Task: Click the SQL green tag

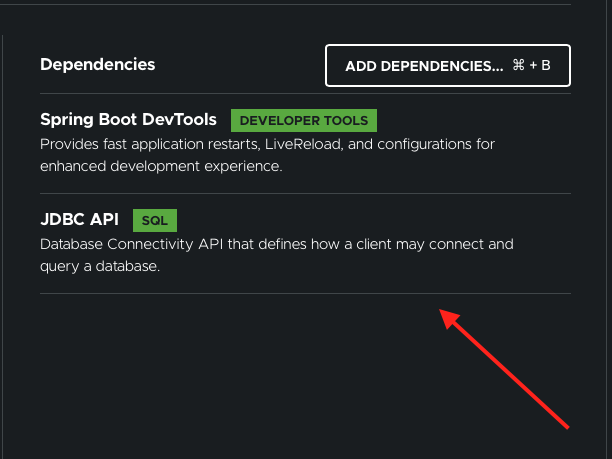Action: pyautogui.click(x=154, y=221)
